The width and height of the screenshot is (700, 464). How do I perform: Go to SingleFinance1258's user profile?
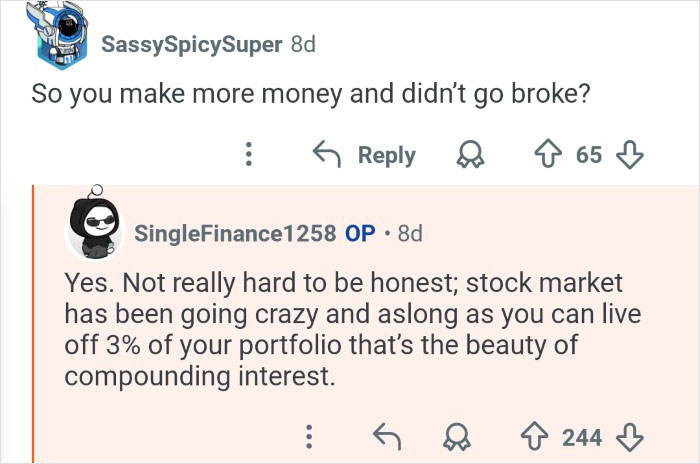click(x=235, y=233)
